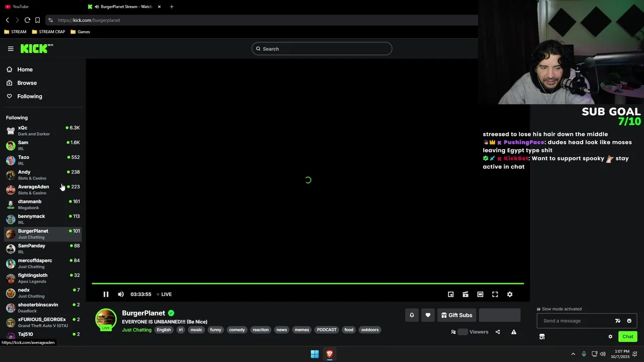Open fightingsloth Apex Legends channel

click(x=43, y=278)
